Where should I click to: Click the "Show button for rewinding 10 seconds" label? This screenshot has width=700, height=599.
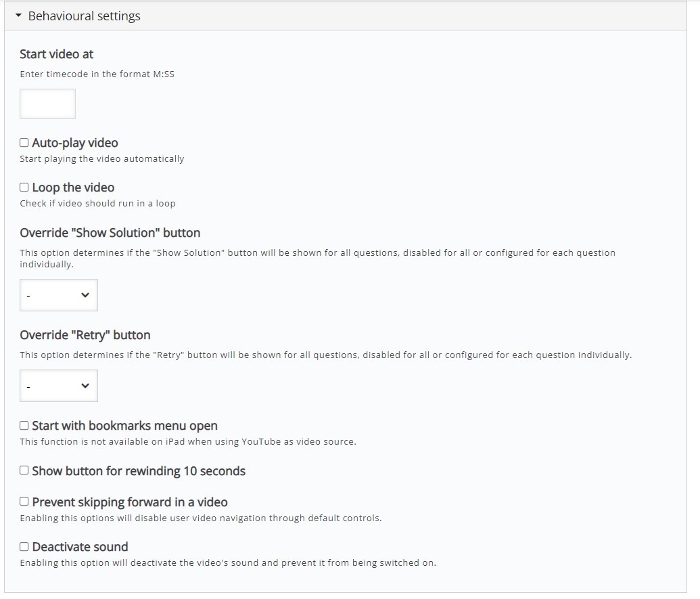click(x=139, y=471)
